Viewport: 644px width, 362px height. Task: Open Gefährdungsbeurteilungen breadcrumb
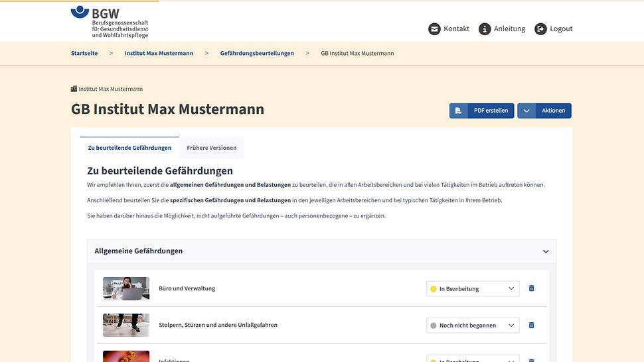click(257, 53)
